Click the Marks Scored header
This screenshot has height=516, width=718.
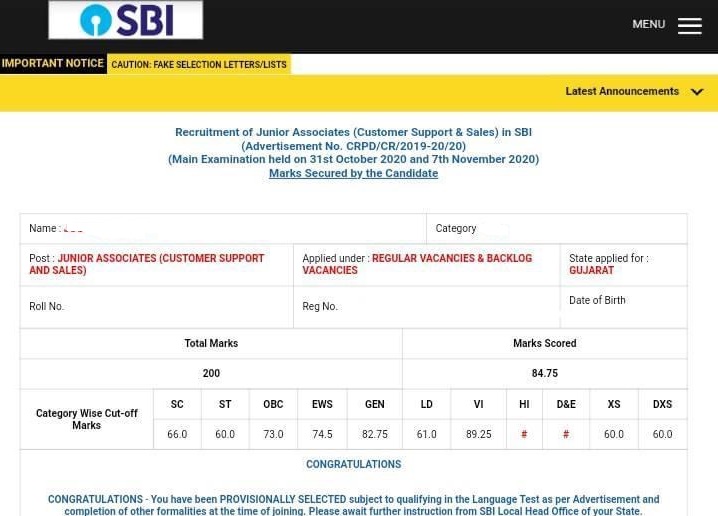[x=544, y=343]
